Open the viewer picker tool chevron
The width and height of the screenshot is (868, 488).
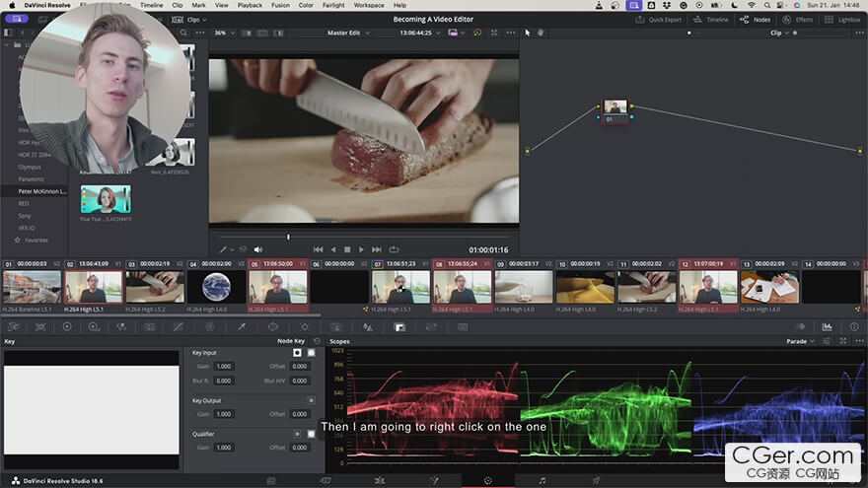[232, 250]
